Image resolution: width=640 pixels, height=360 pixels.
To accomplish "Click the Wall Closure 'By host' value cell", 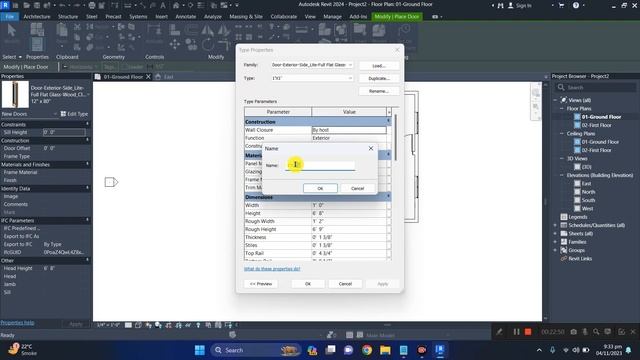I will coord(349,130).
